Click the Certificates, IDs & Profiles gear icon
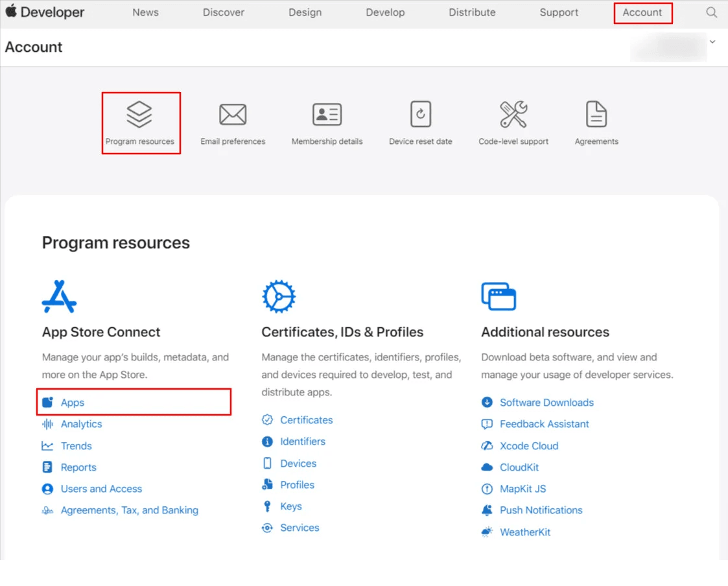The width and height of the screenshot is (728, 586). tap(279, 297)
